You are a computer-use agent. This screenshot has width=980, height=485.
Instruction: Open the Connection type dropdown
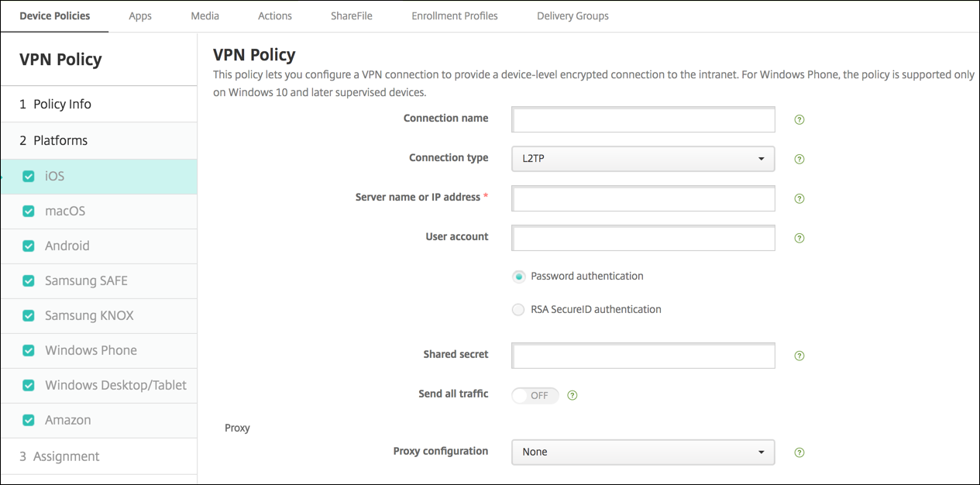643,159
